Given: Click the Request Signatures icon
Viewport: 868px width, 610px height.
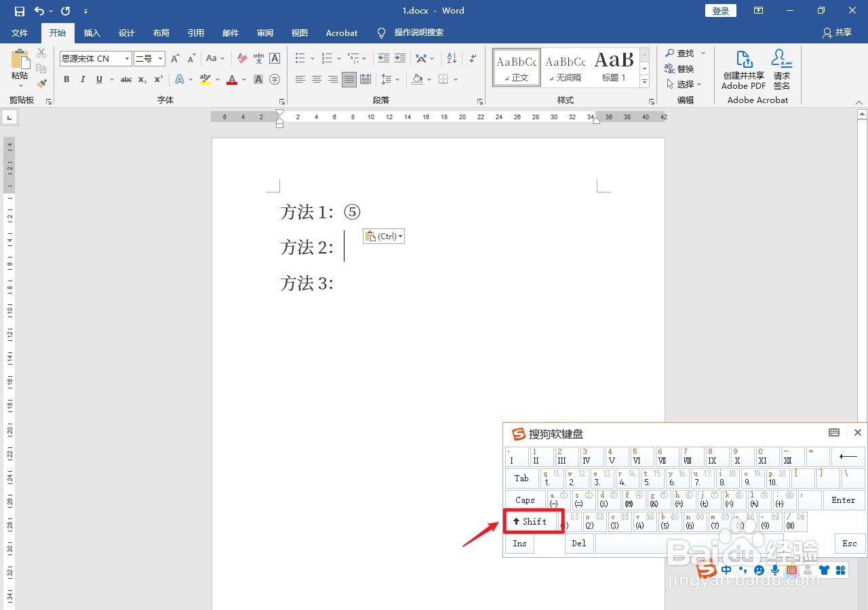Looking at the screenshot, I should 782,70.
